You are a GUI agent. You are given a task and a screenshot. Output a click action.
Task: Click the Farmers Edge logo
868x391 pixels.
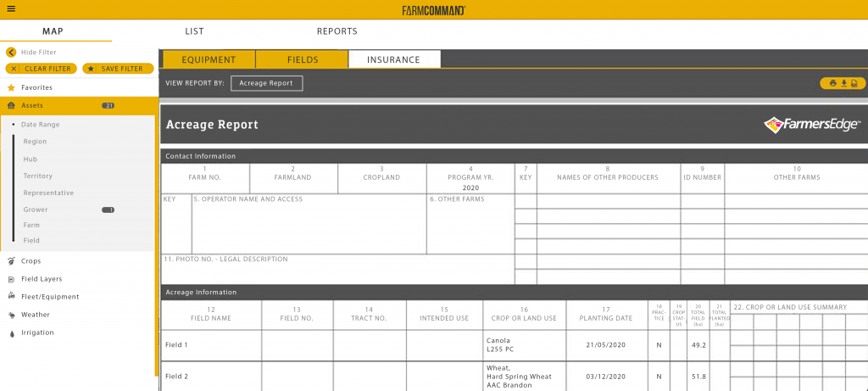[811, 125]
